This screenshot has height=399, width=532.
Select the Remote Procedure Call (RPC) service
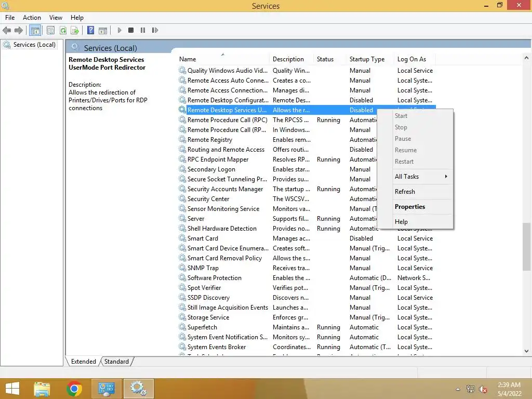[x=228, y=120]
